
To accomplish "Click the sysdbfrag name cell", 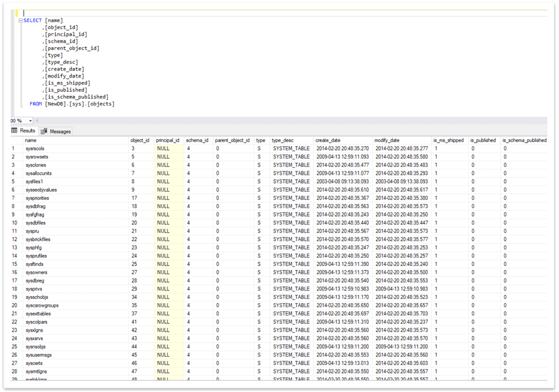I will coord(76,206).
